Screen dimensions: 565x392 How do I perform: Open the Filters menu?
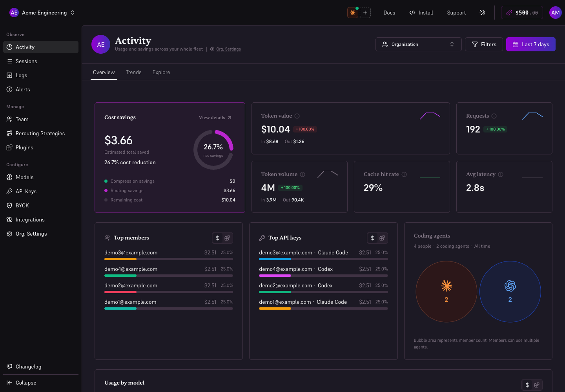484,44
